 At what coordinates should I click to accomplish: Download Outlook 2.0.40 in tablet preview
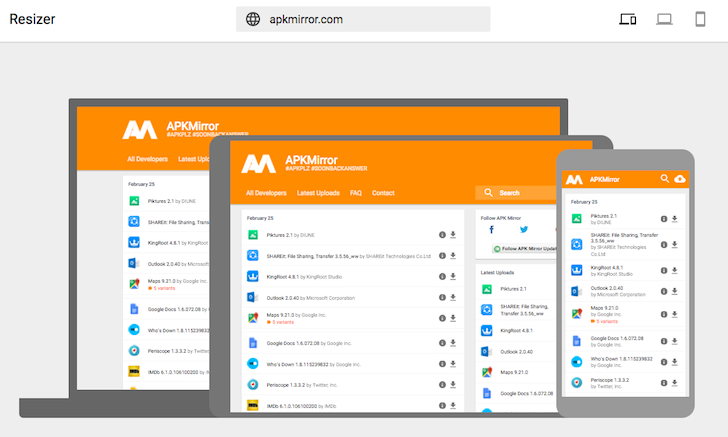tap(453, 297)
